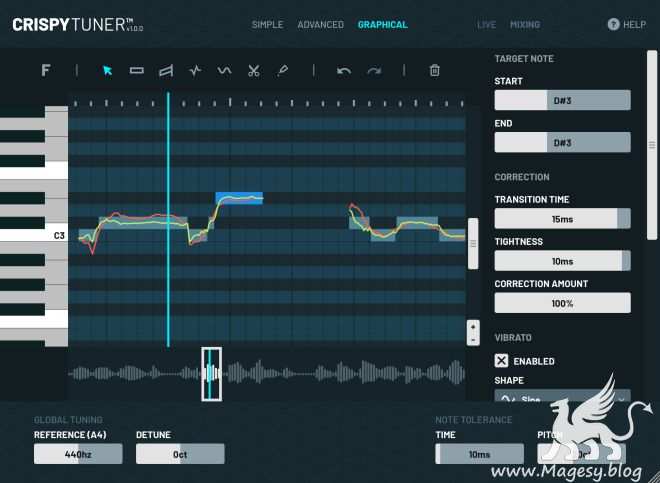Select the pencil draw tool
660x483 pixels.
[x=282, y=71]
